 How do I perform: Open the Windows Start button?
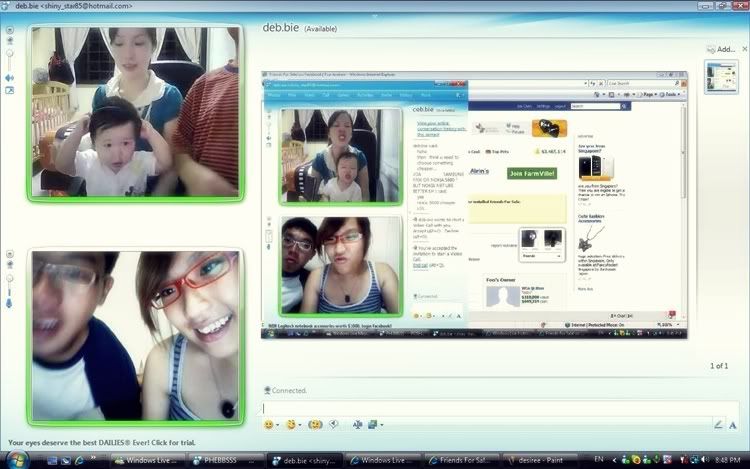[x=16, y=460]
